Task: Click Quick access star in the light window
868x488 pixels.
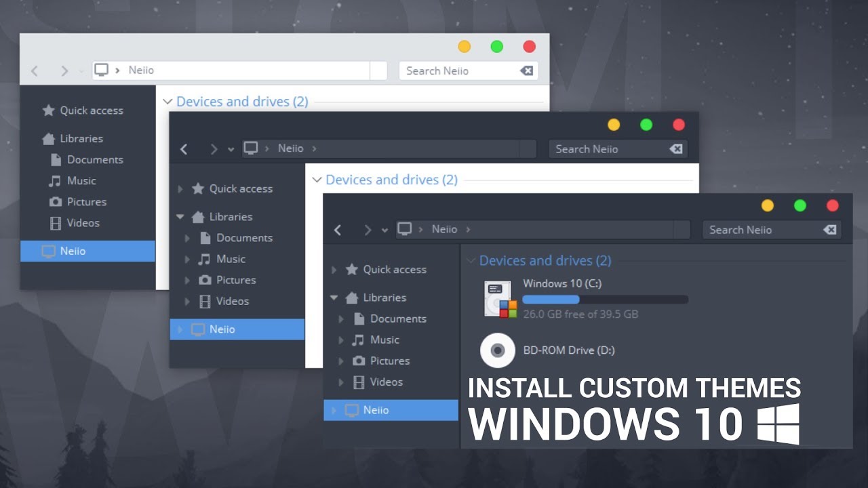Action: coord(48,110)
